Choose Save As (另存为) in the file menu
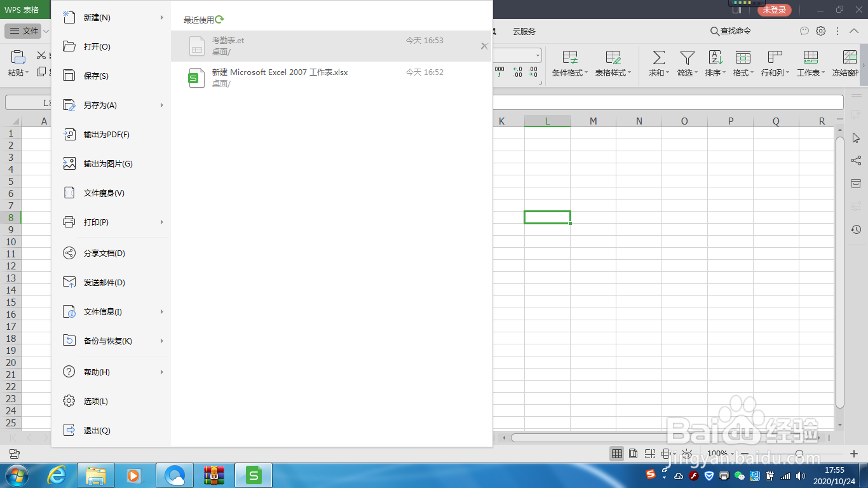This screenshot has height=488, width=868. (x=111, y=105)
